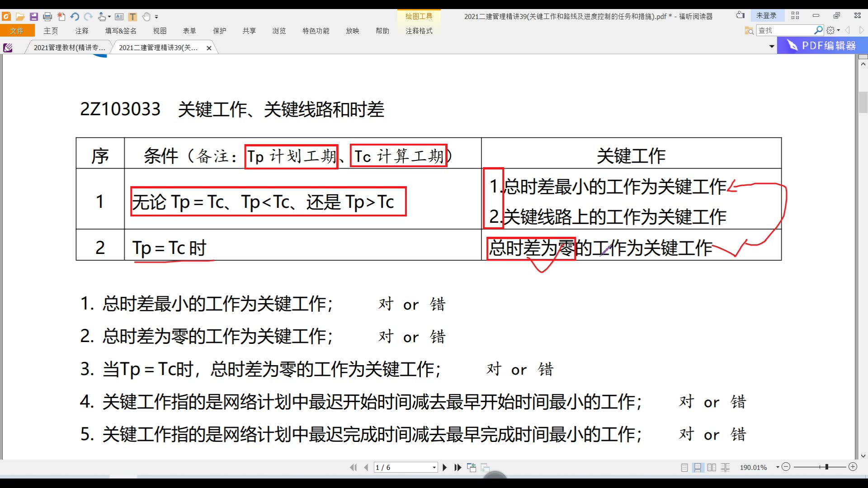Change skin with the shirt icon

click(x=740, y=15)
